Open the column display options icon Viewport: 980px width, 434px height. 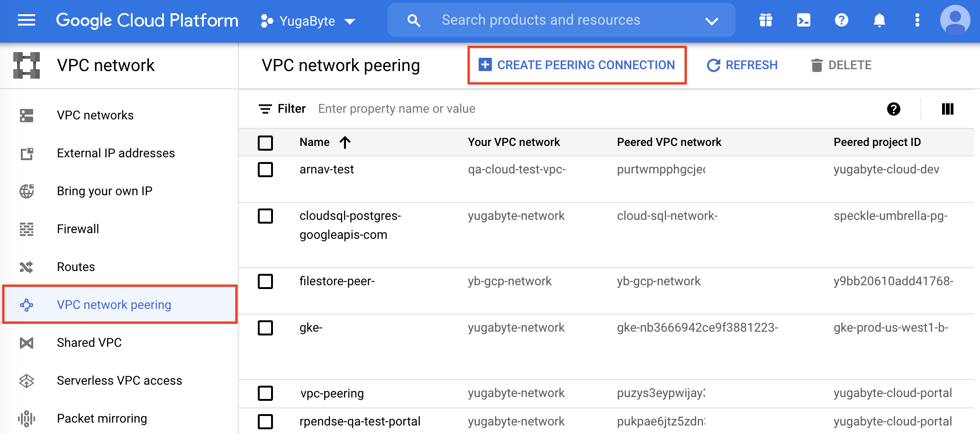click(948, 109)
